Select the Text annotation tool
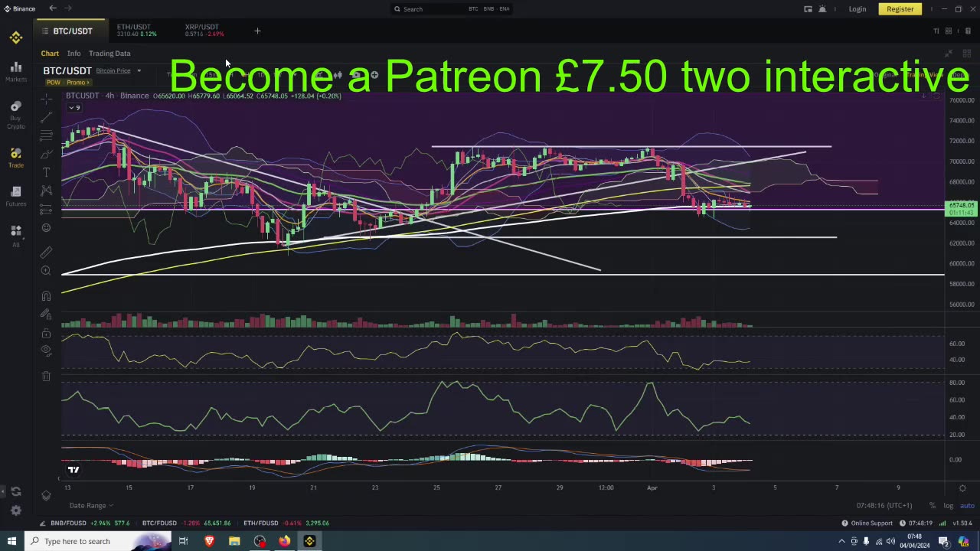 point(46,172)
